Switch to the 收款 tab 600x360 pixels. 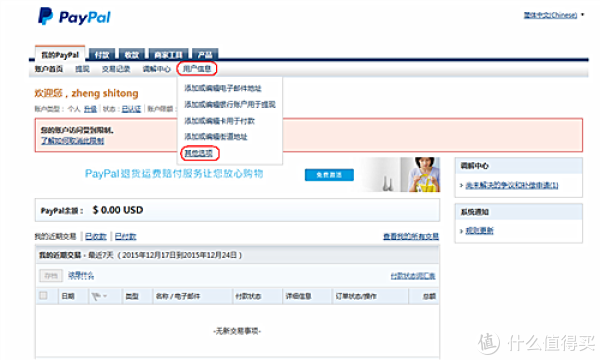pos(132,55)
